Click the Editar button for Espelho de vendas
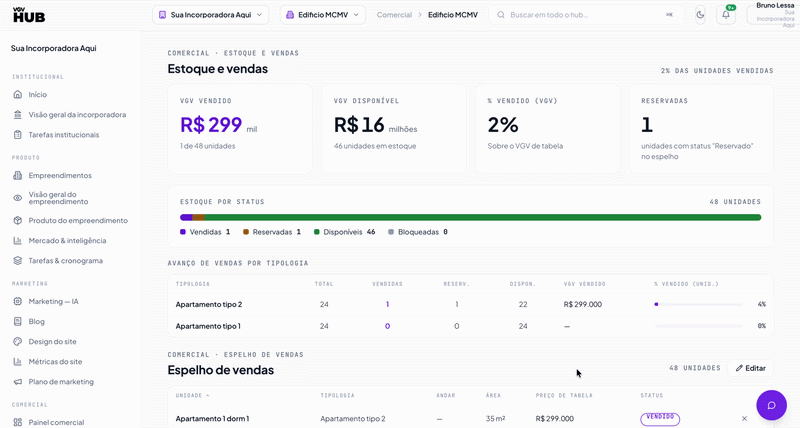Image resolution: width=800 pixels, height=428 pixels. pos(751,368)
